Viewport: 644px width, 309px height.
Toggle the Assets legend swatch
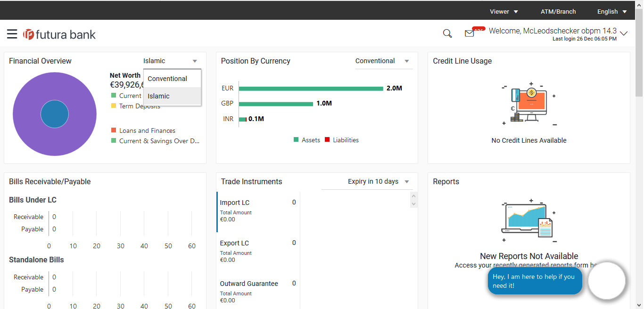point(296,140)
